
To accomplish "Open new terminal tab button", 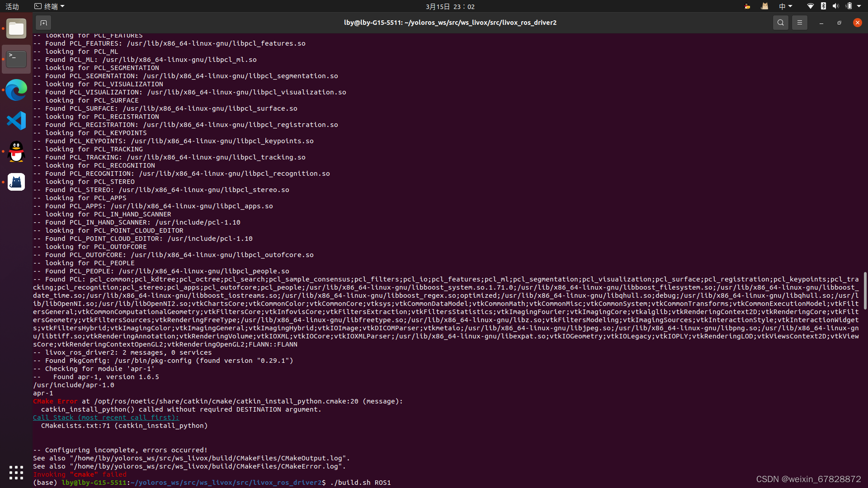I will pos(43,23).
